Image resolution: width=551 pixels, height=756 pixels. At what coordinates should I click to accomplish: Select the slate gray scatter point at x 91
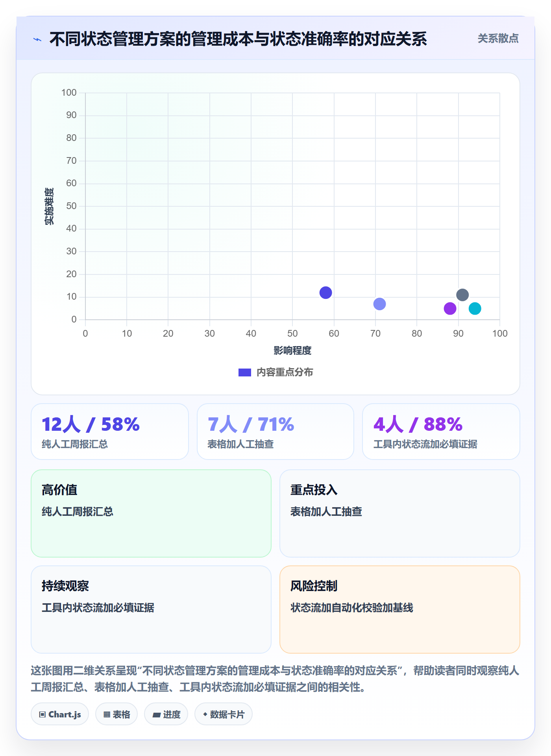coord(462,295)
